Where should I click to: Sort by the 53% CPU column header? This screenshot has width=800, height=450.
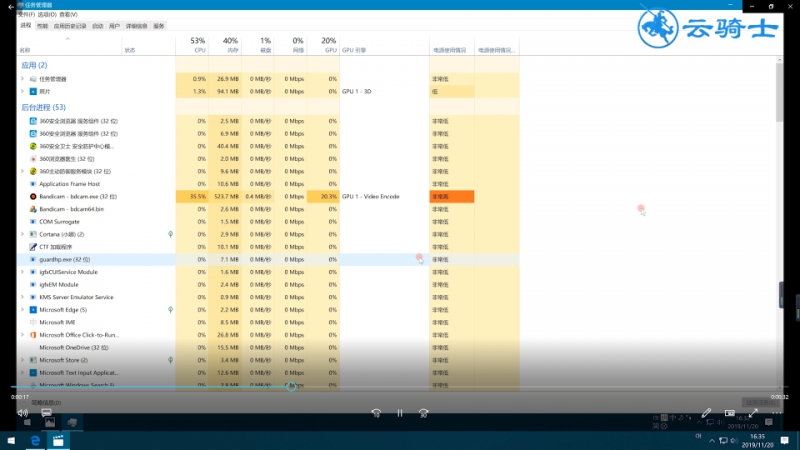192,45
